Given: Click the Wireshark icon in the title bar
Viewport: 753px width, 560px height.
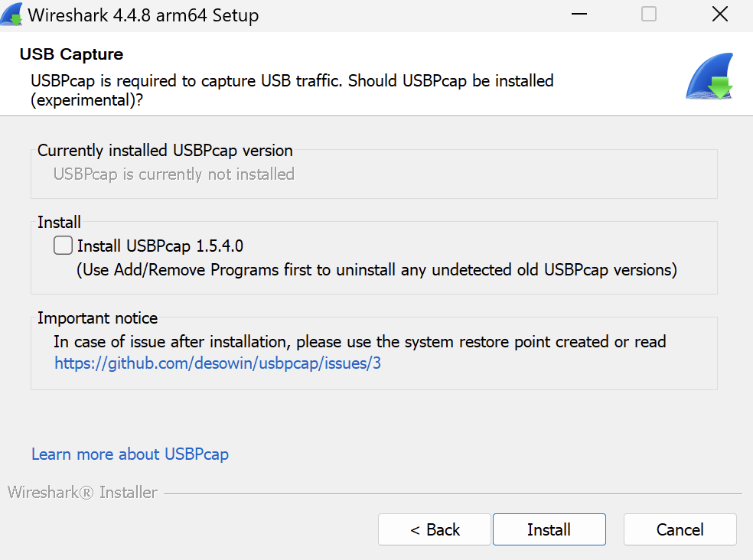Looking at the screenshot, I should point(11,15).
